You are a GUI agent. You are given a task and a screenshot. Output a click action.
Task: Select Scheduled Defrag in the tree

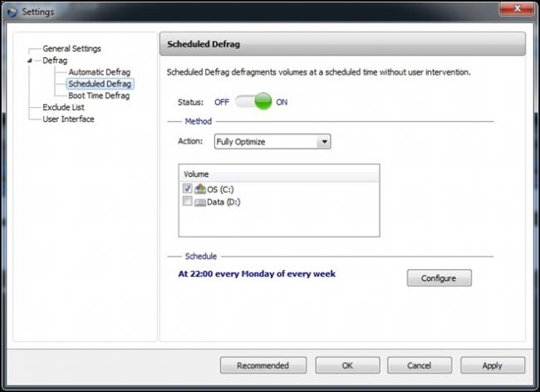click(100, 84)
